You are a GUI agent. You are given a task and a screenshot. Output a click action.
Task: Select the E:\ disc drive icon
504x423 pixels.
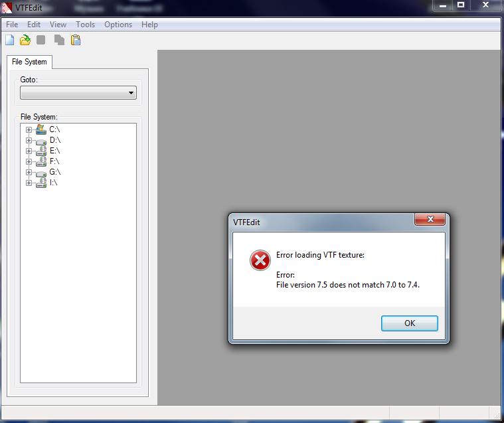click(x=41, y=151)
